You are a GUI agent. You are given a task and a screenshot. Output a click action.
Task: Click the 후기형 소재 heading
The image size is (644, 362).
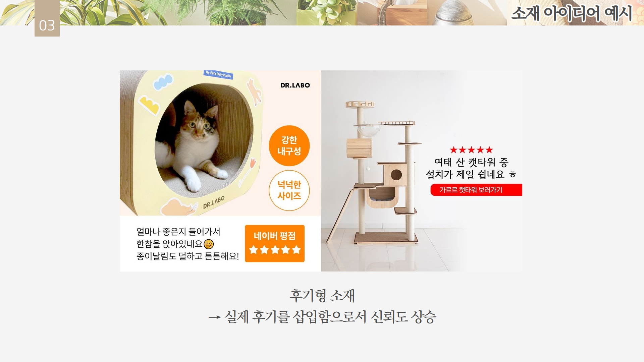click(322, 296)
